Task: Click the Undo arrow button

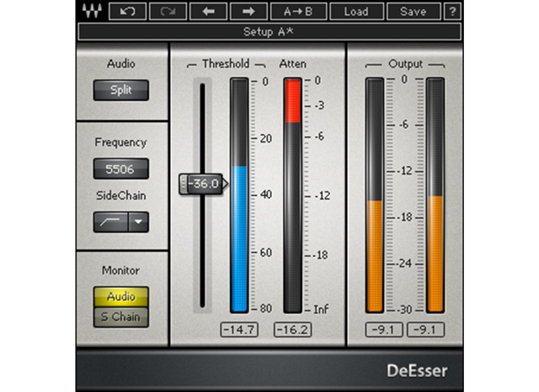Action: pos(127,11)
